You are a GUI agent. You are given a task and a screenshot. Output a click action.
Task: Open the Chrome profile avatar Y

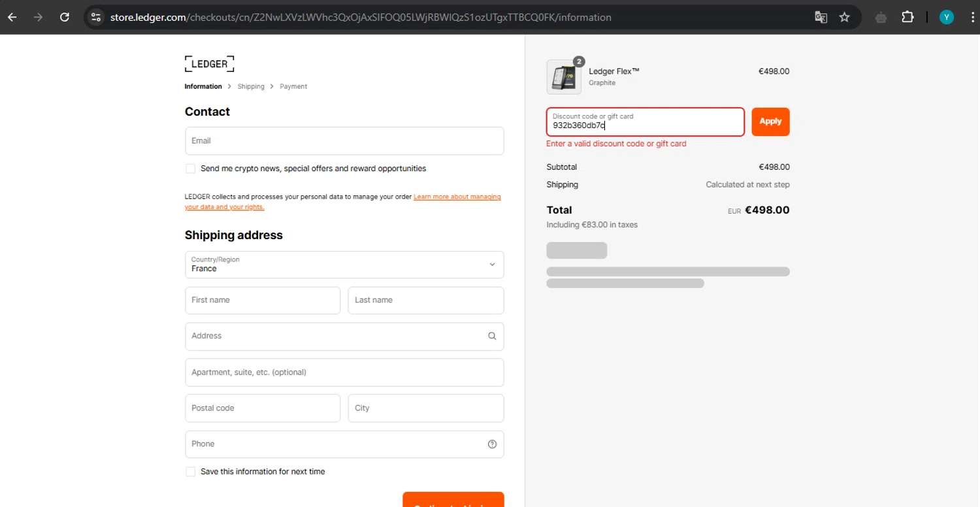tap(947, 17)
